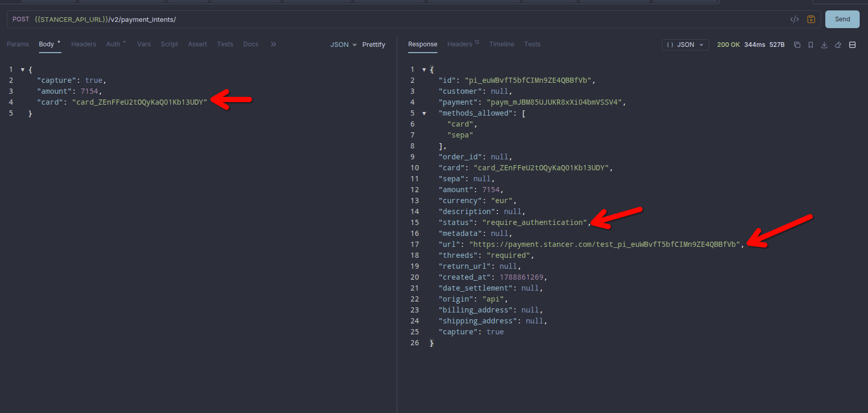Click the Send request button
Image resolution: width=868 pixels, height=413 pixels.
(842, 19)
